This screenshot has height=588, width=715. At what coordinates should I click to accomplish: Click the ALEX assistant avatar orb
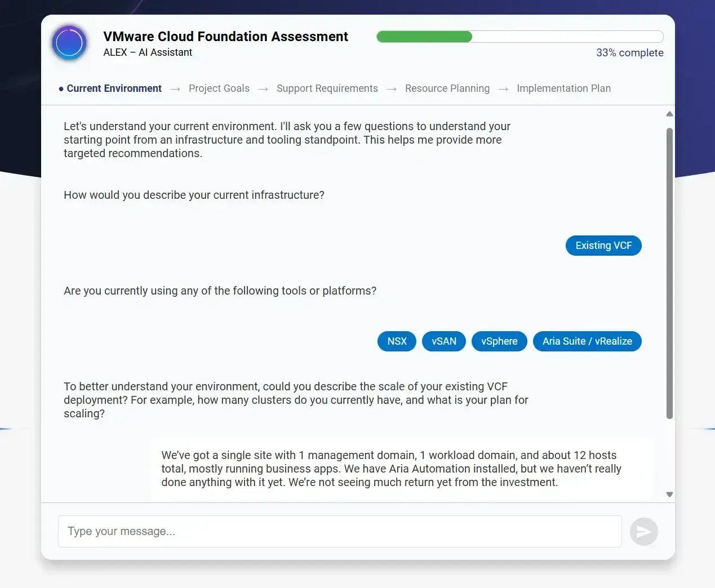[69, 43]
